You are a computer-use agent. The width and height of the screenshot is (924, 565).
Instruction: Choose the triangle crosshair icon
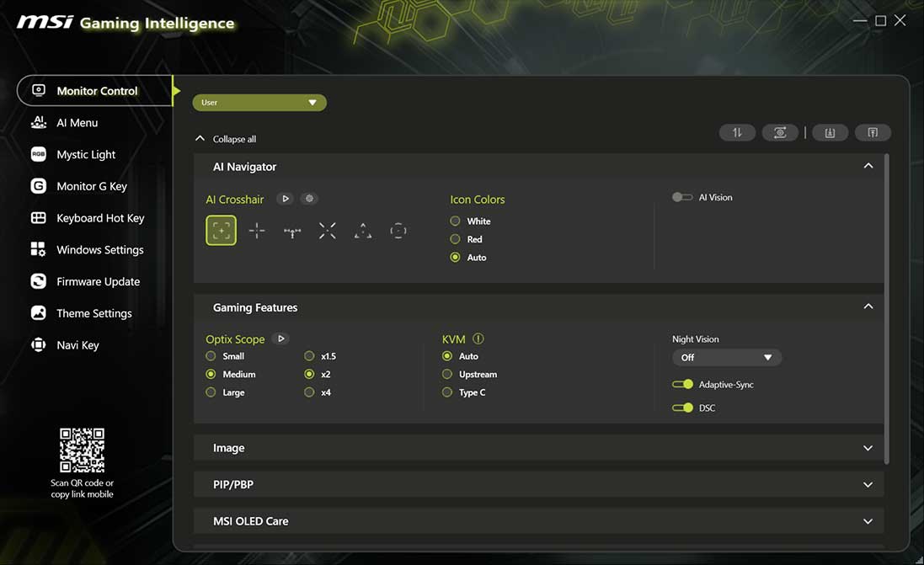[x=363, y=231]
